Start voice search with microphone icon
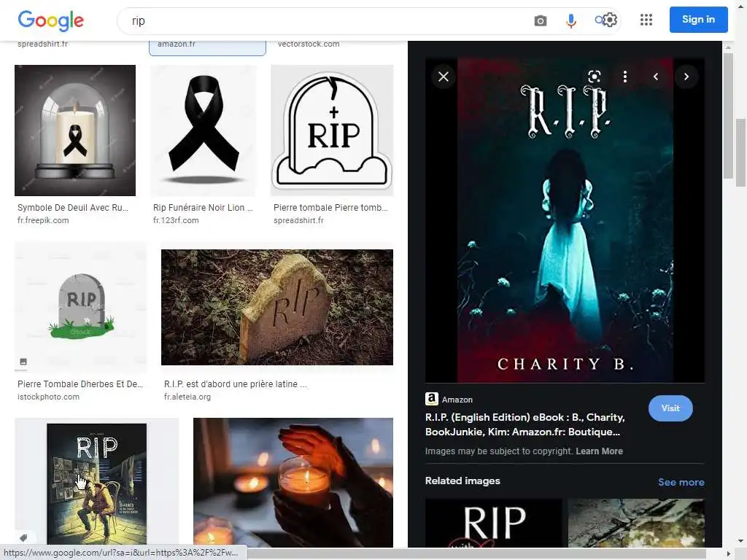Image resolution: width=747 pixels, height=560 pixels. 570,21
